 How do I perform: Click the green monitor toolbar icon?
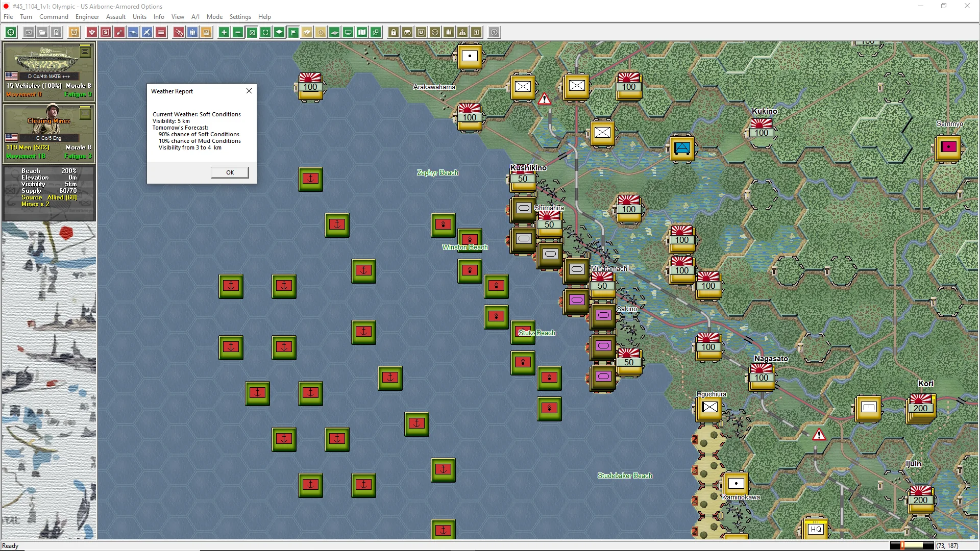pyautogui.click(x=348, y=33)
